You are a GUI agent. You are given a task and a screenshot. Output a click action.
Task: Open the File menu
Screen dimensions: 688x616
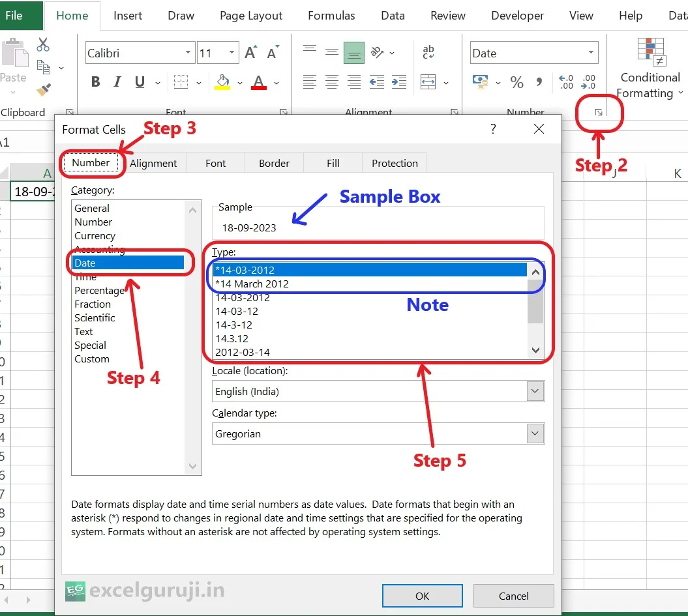(14, 16)
